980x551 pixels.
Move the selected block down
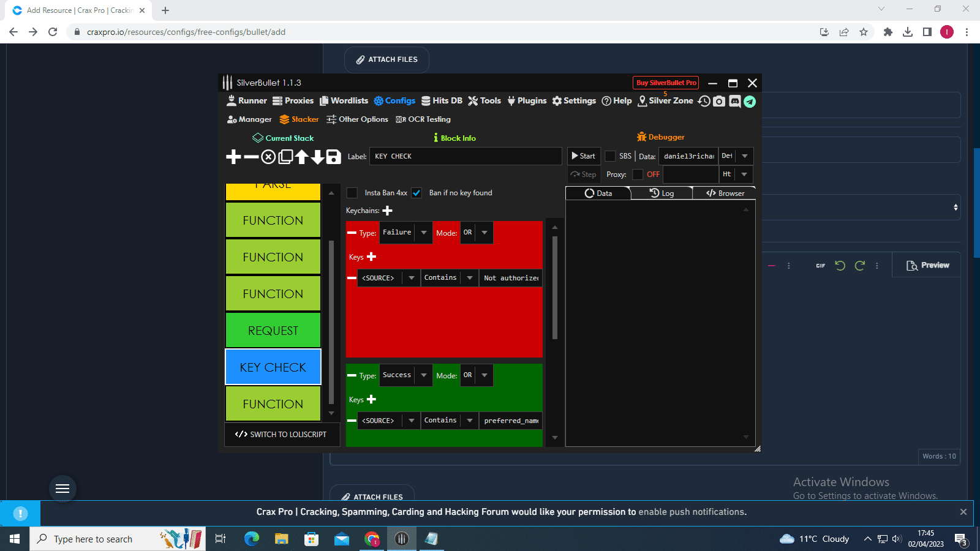[x=317, y=157]
